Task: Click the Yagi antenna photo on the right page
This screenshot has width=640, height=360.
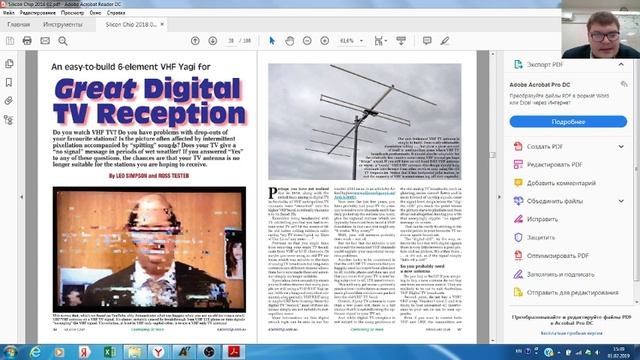Action: [364, 122]
